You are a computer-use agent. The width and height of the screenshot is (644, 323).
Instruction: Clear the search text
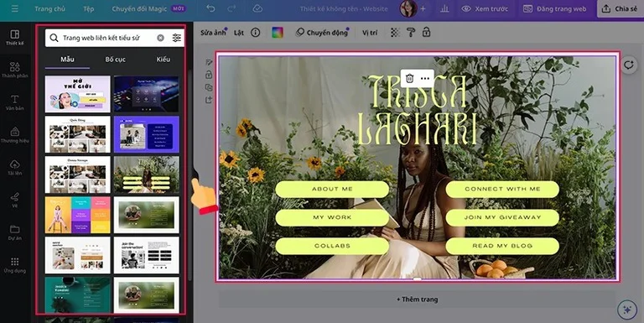tap(161, 38)
